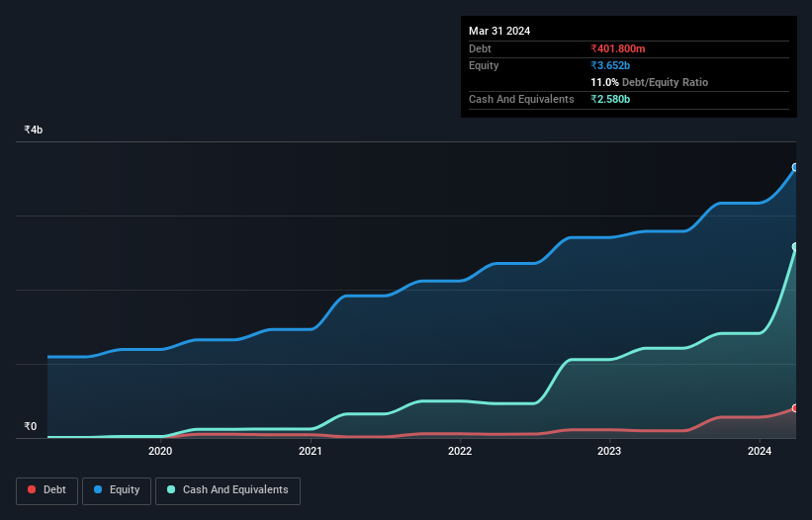The height and width of the screenshot is (520, 812).
Task: Select the 2023 x-axis label
Action: click(x=609, y=451)
